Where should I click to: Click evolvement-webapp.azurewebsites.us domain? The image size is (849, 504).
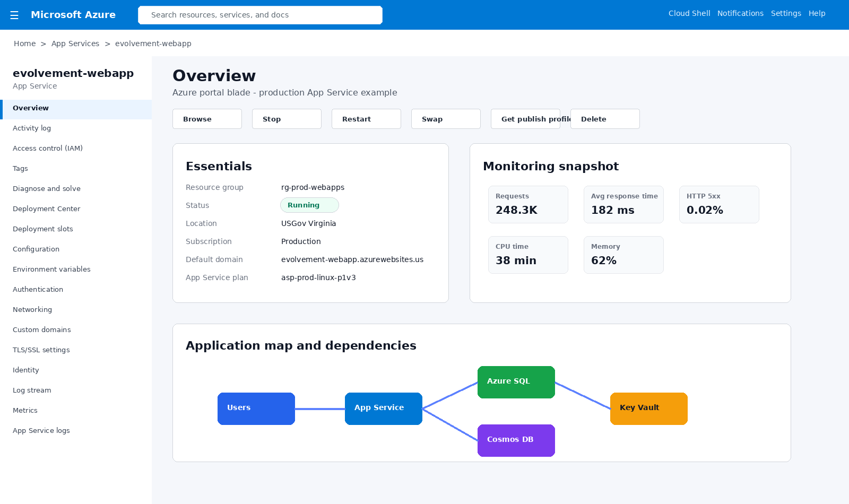[x=352, y=259]
